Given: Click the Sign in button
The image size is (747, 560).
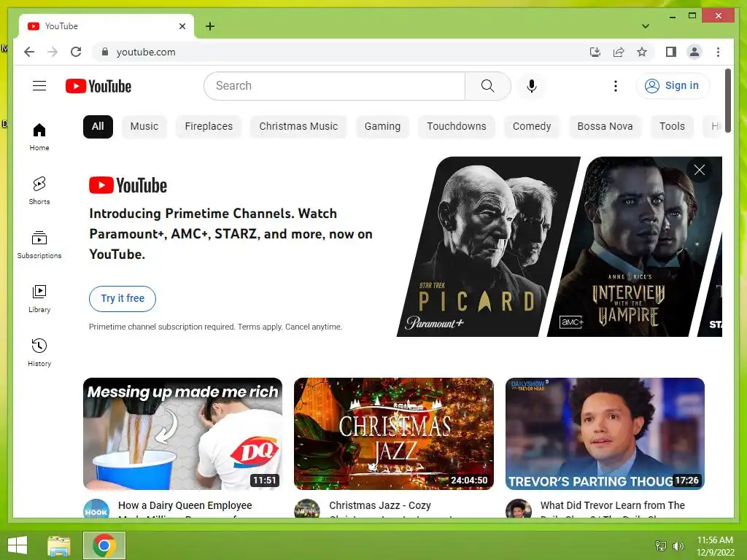Looking at the screenshot, I should pos(672,86).
